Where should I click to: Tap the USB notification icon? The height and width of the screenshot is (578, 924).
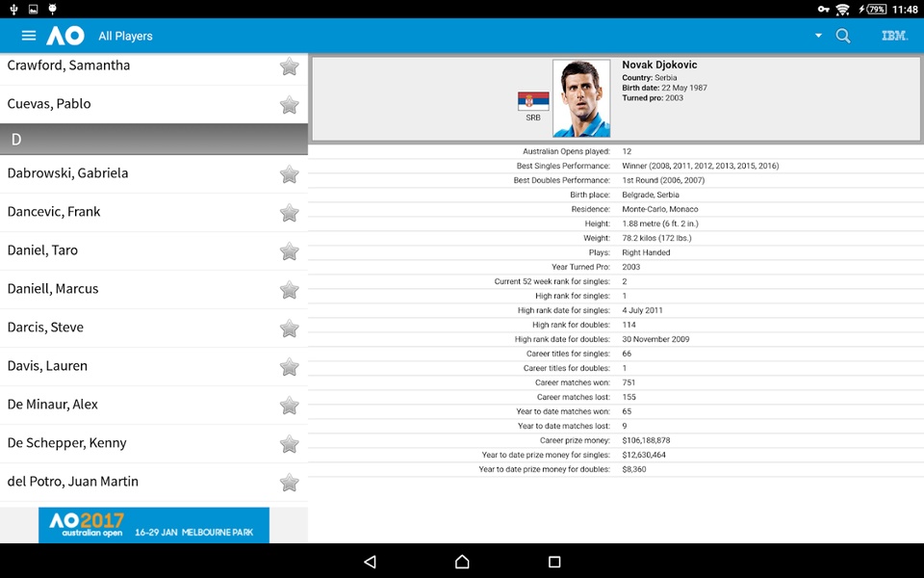(x=13, y=9)
